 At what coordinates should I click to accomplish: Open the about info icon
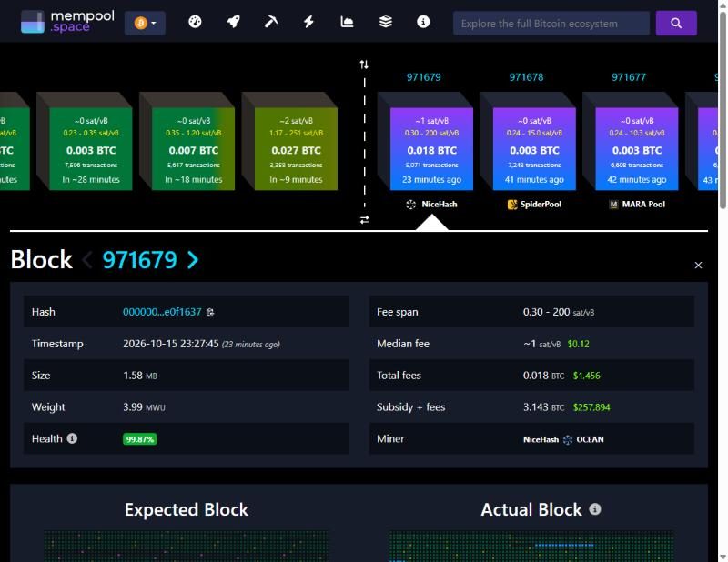pyautogui.click(x=423, y=22)
